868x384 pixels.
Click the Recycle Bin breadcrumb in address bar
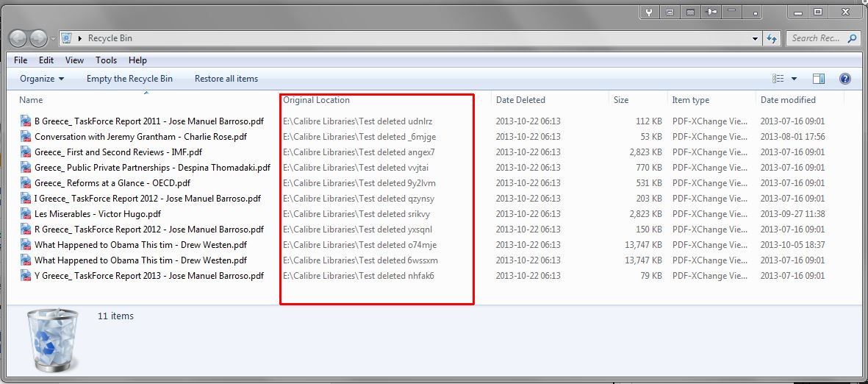click(110, 38)
